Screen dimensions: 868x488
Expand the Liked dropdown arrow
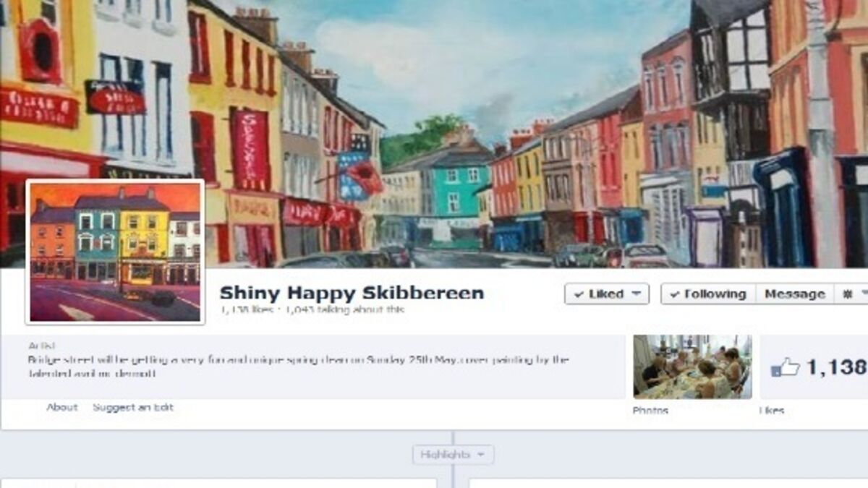click(636, 294)
